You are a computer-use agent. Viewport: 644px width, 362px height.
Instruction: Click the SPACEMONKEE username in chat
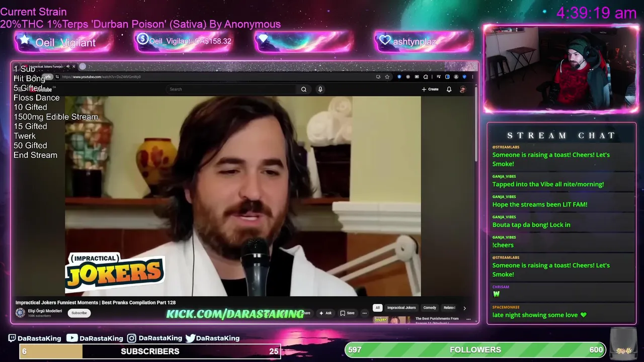tap(506, 307)
